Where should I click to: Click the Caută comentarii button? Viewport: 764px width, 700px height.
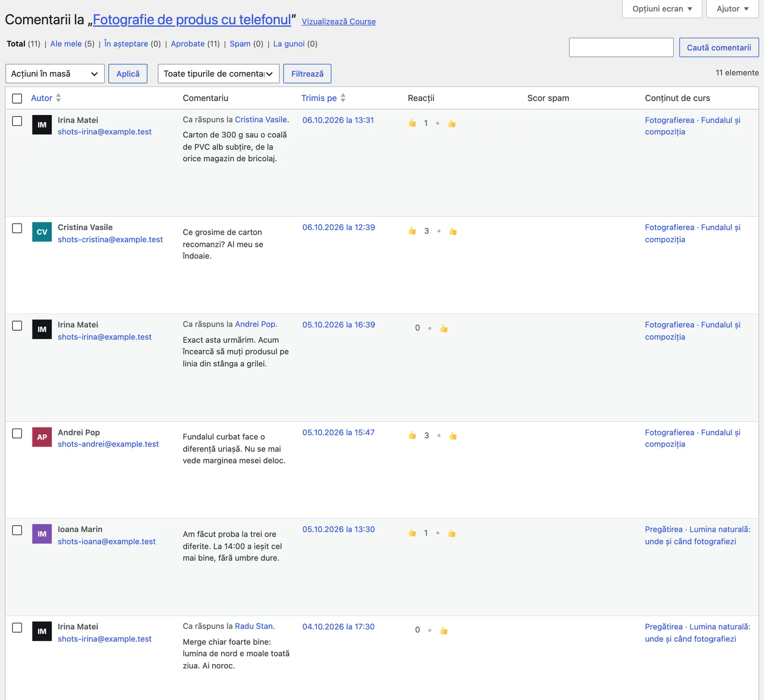coord(719,47)
